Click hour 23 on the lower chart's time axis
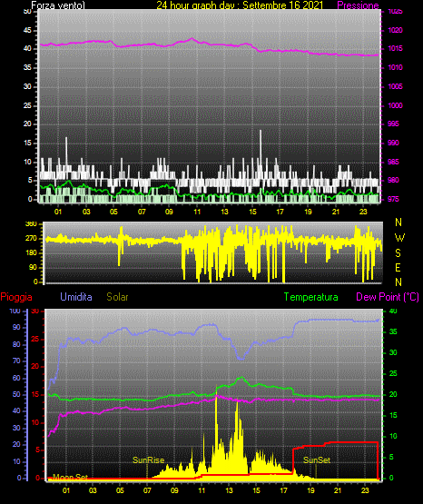This screenshot has height=504, width=423. pyautogui.click(x=365, y=490)
